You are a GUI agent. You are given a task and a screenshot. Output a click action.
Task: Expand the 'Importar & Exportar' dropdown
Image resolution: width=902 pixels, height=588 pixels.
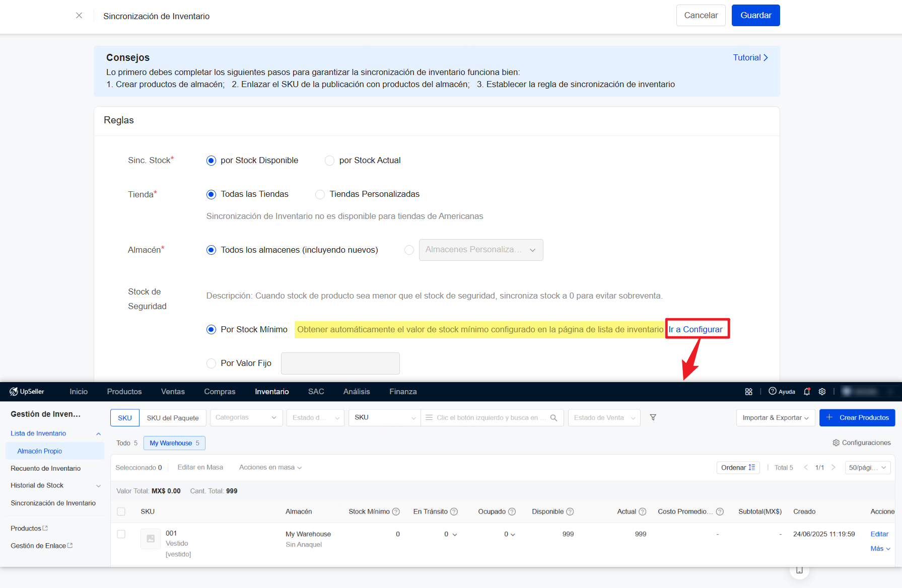click(775, 417)
